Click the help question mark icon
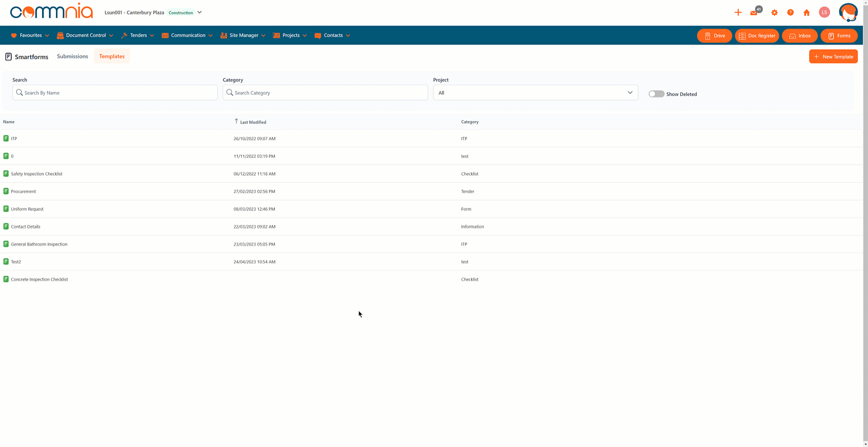 point(790,13)
